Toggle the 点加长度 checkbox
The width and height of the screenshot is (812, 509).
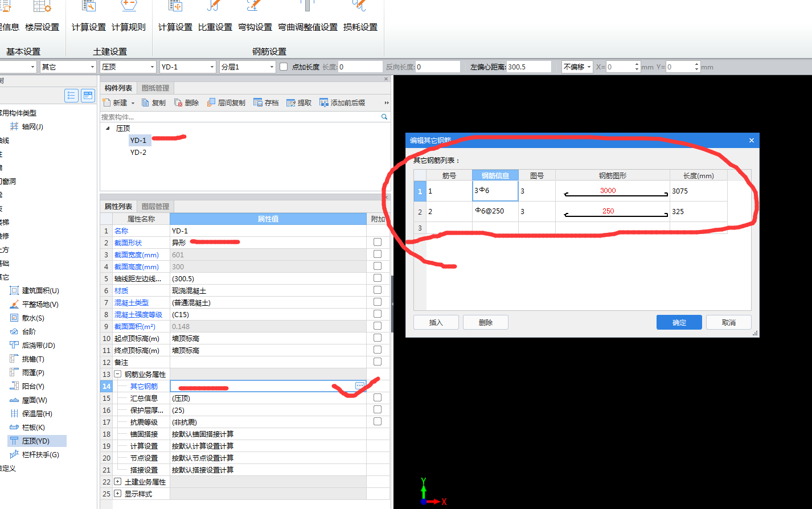[x=284, y=67]
